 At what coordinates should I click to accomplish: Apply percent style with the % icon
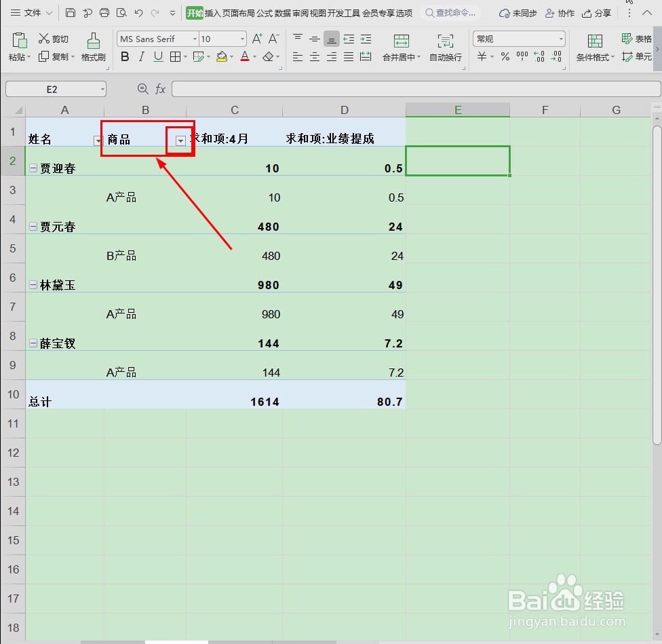(505, 57)
